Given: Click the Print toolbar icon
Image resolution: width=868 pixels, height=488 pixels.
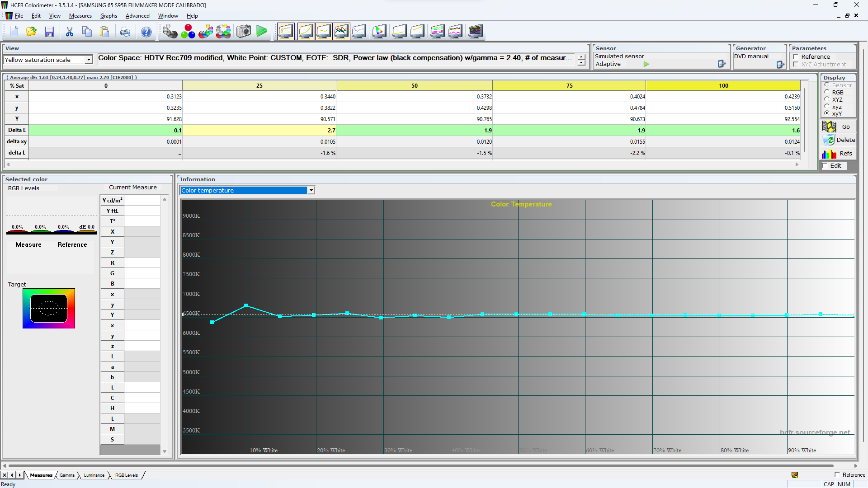Looking at the screenshot, I should (125, 32).
